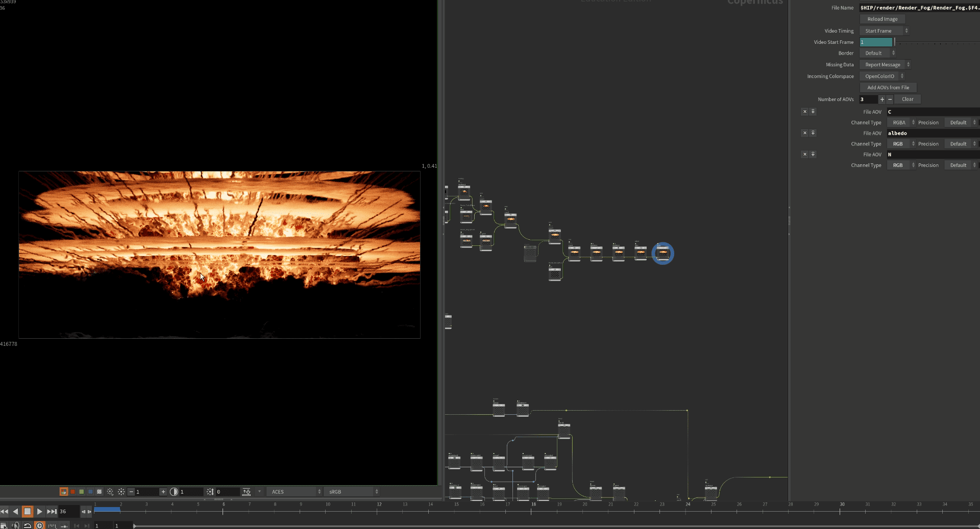Open Precision dropdown for albedo AOV
Image resolution: width=980 pixels, height=529 pixels.
[961, 144]
